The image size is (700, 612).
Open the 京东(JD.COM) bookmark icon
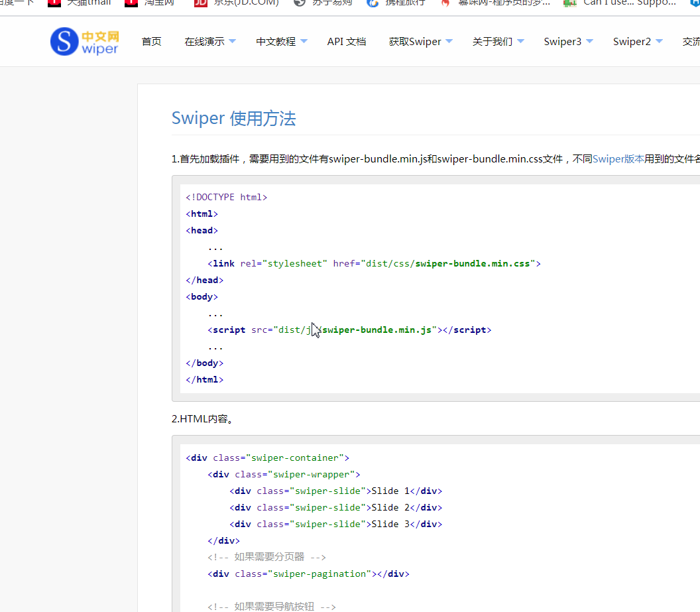[x=201, y=3]
